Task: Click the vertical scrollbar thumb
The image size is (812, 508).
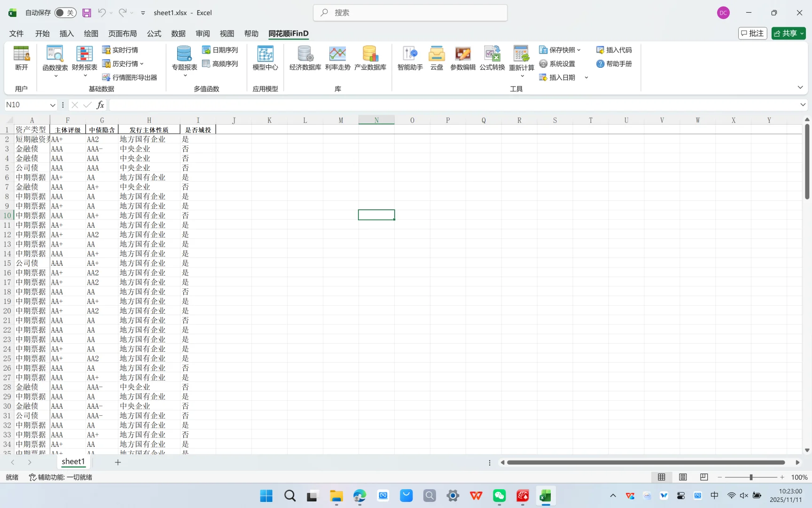Action: pyautogui.click(x=807, y=161)
